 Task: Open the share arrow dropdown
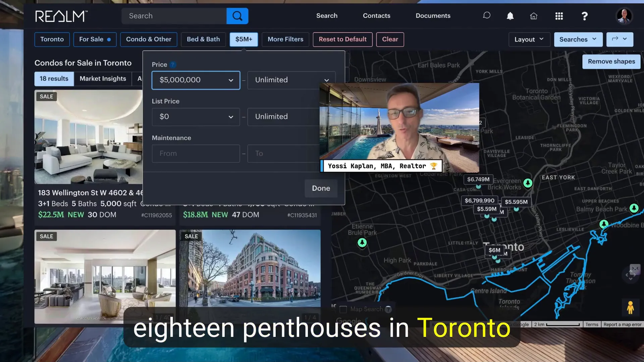point(620,39)
